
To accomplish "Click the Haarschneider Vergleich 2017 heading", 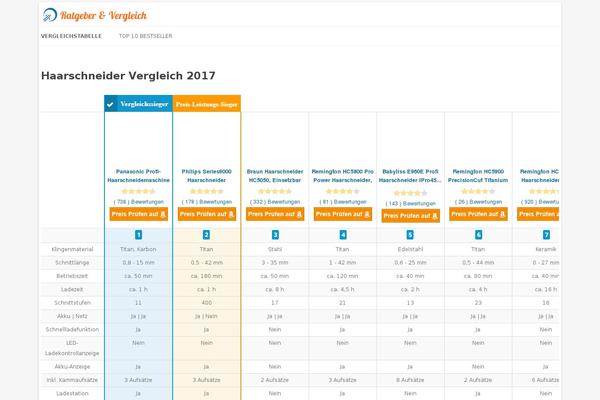I will (x=128, y=75).
